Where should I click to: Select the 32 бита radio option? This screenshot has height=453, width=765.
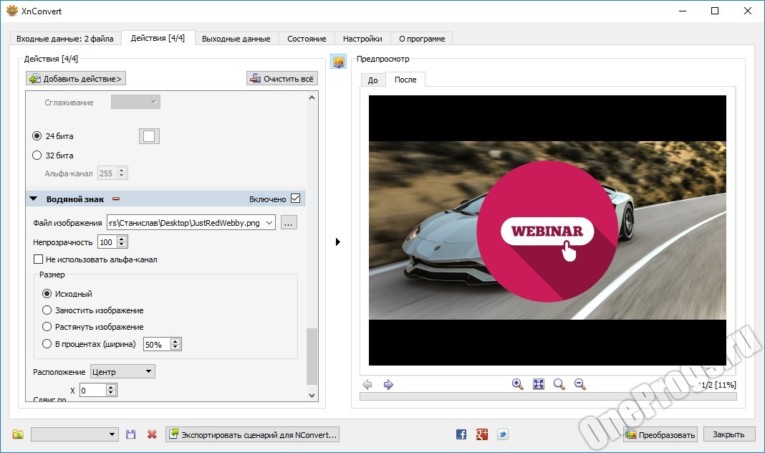click(37, 156)
